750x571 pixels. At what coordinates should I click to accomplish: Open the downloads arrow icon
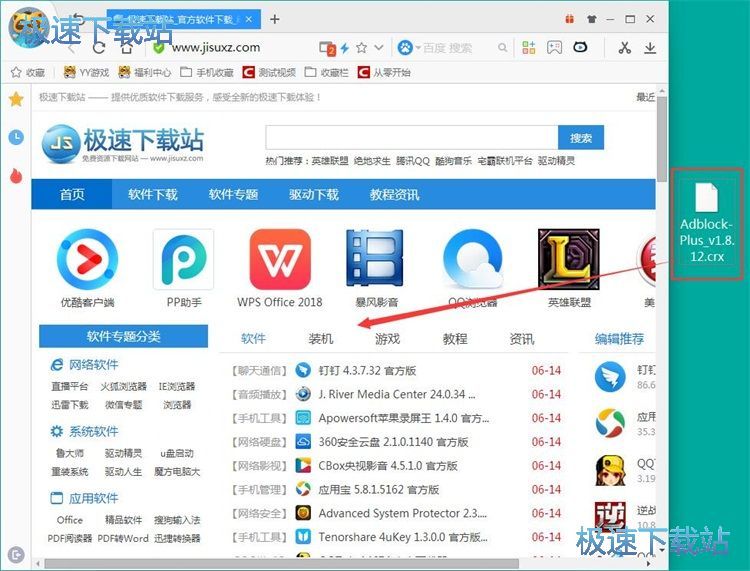coord(650,47)
